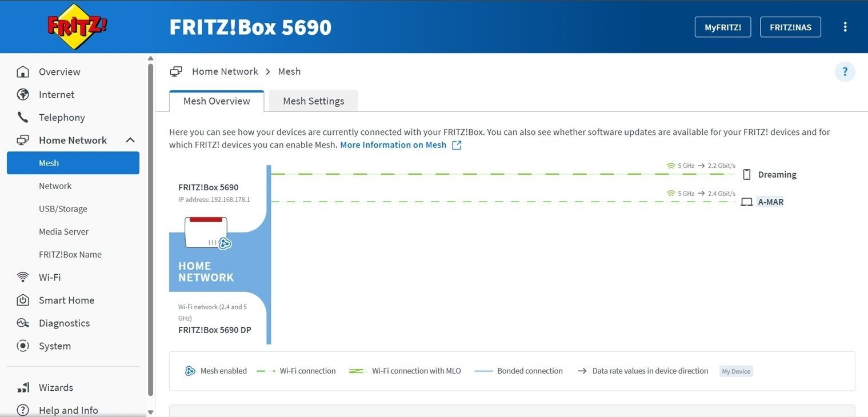Click the FRITZ!NAS button

(790, 27)
